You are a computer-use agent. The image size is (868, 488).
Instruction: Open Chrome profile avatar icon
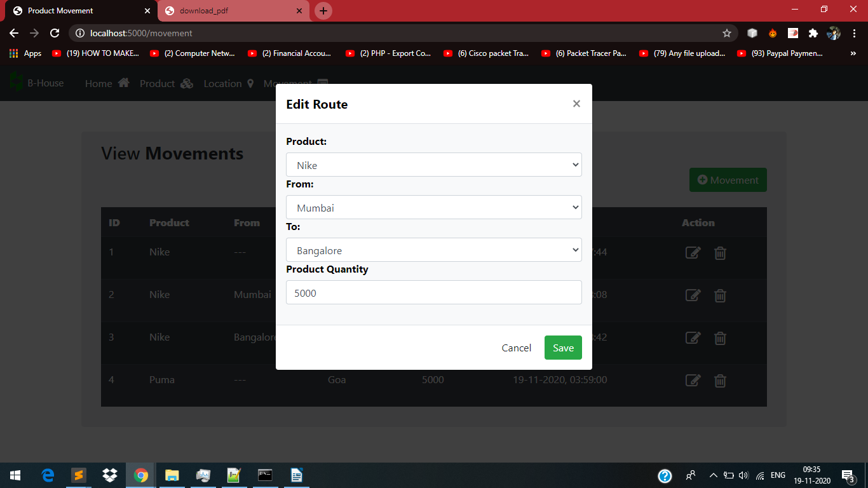[x=833, y=33]
